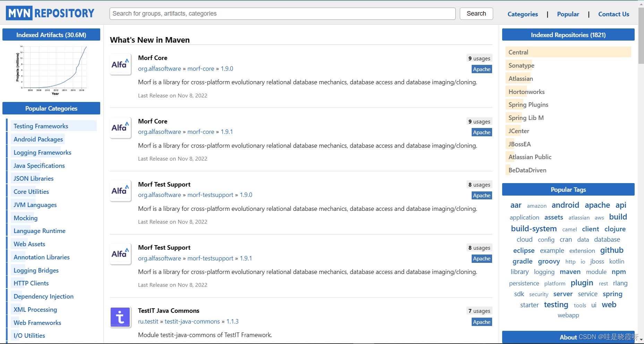Open Annotation Libraries category
This screenshot has height=344, width=644.
click(x=42, y=257)
